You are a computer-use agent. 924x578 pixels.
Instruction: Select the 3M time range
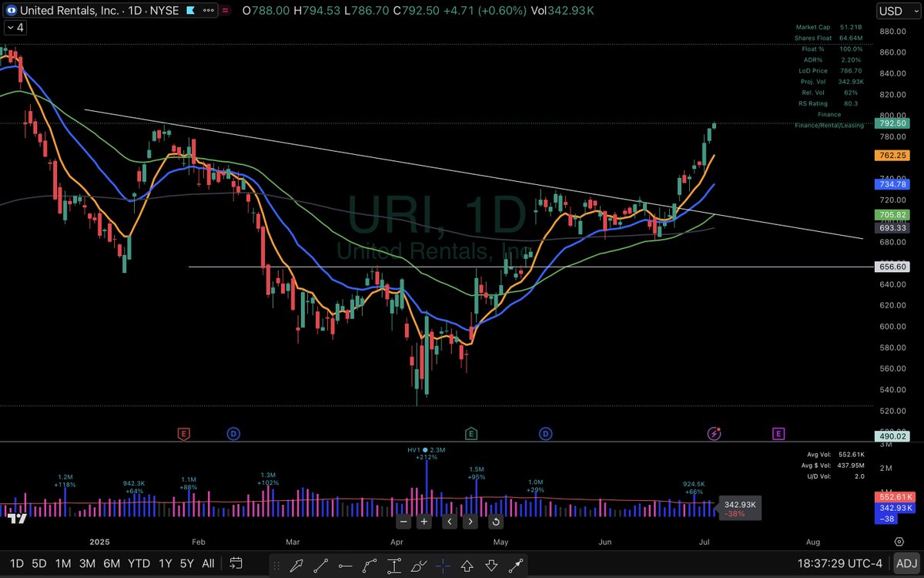87,563
